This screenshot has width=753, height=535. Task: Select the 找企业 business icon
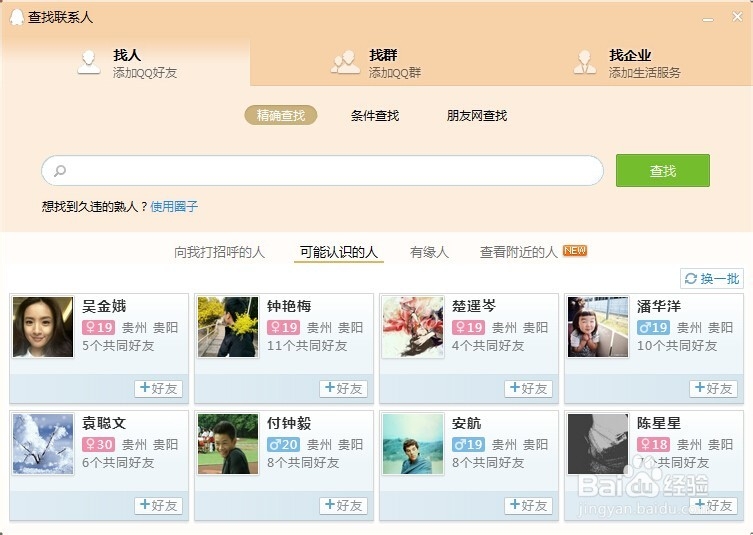584,62
